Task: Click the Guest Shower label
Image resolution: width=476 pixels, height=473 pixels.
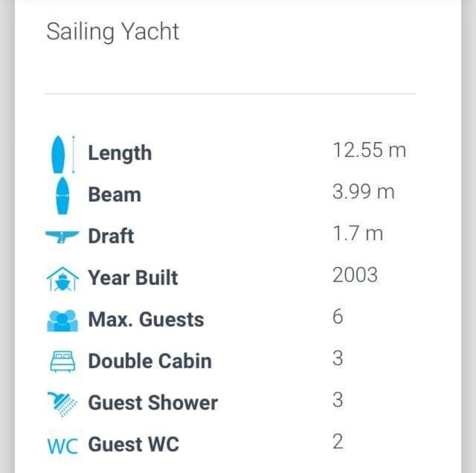Action: 152,403
